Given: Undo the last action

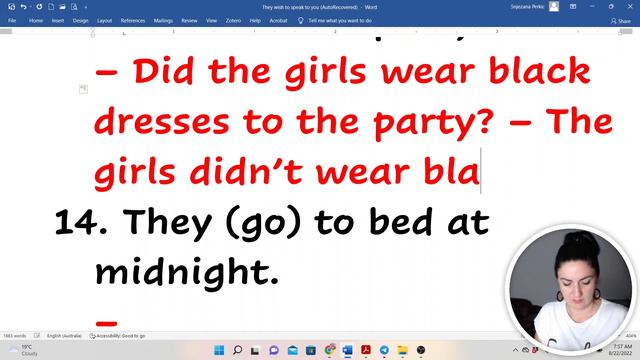Looking at the screenshot, I should point(23,7).
